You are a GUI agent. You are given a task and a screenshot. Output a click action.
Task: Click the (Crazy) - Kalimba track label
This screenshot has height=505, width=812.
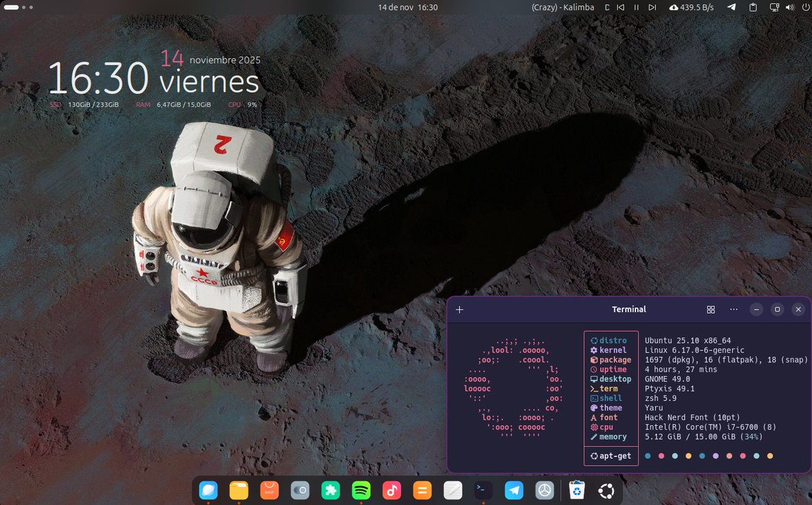563,7
